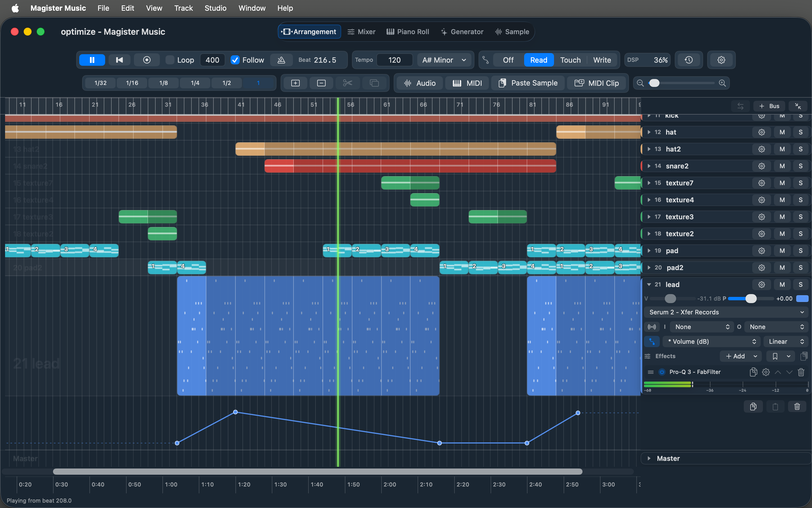Open the Track menu

click(x=183, y=8)
